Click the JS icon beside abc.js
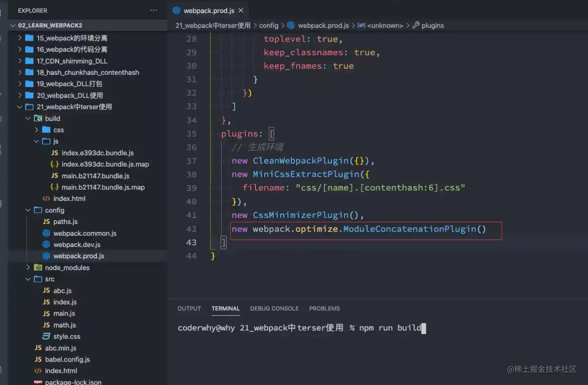The image size is (588, 385). (46, 290)
